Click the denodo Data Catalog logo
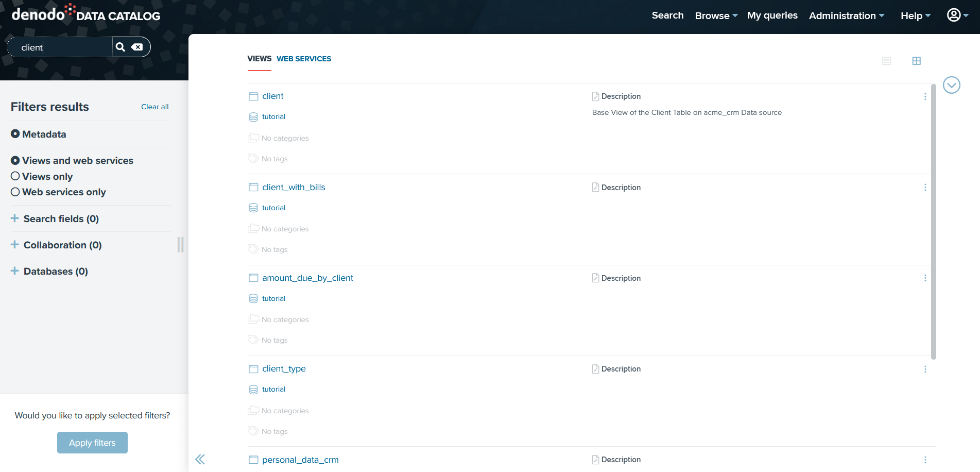980x472 pixels. click(86, 14)
